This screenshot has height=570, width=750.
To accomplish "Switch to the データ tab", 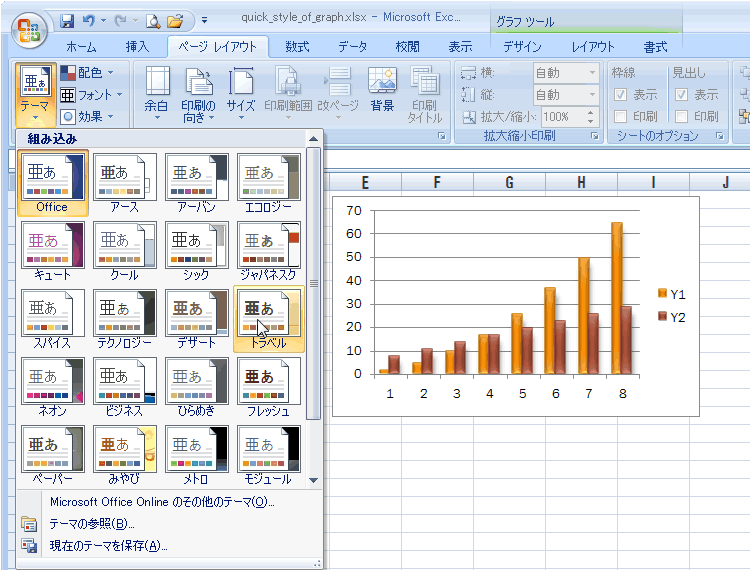I will [353, 47].
